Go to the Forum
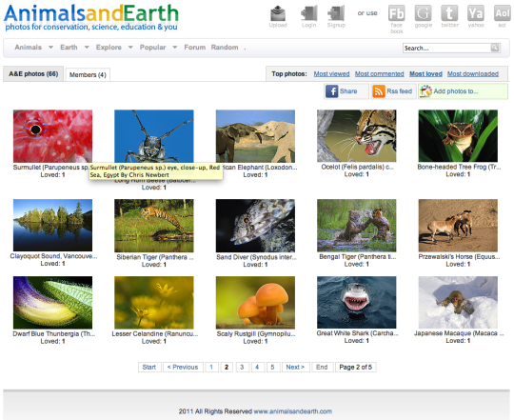Image resolution: width=514 pixels, height=420 pixels. 195,48
